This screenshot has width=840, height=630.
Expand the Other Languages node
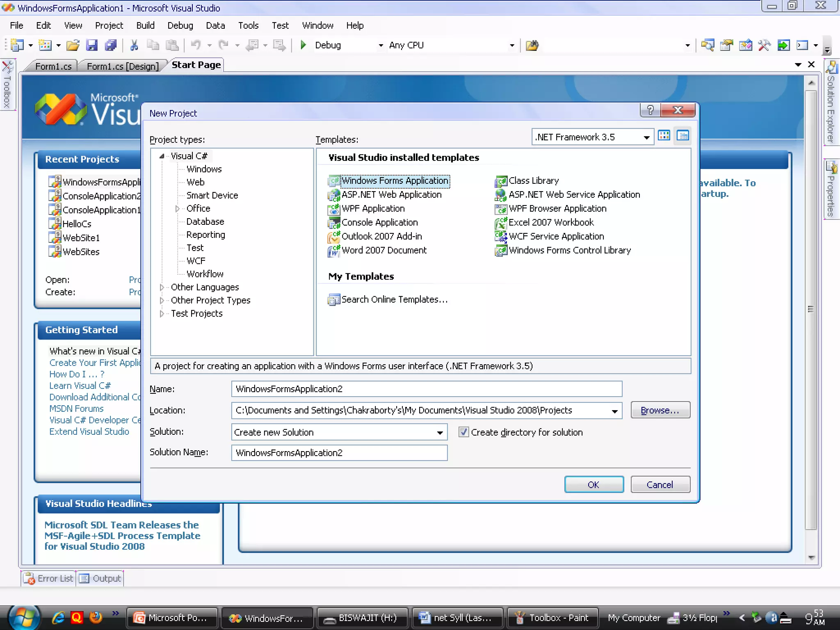pos(162,287)
